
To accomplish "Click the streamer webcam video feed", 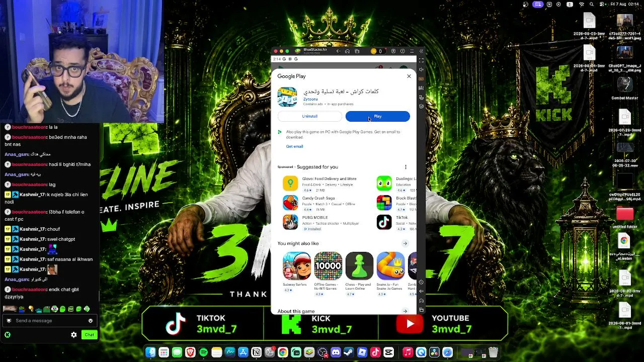I will (x=82, y=61).
